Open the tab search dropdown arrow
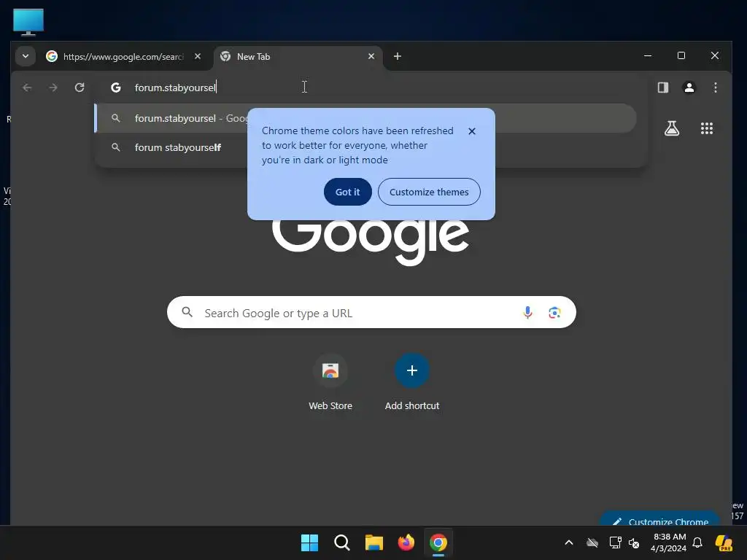Viewport: 747px width, 560px height. tap(26, 56)
